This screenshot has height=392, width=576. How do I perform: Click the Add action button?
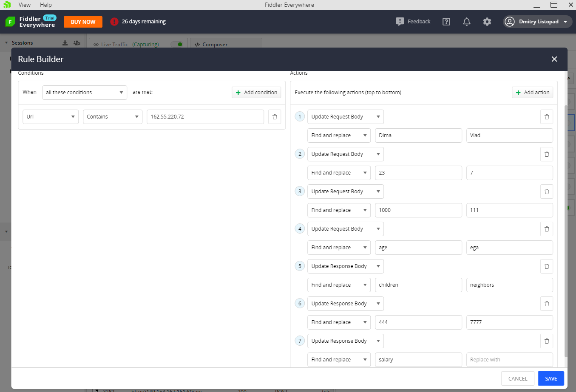(x=532, y=92)
